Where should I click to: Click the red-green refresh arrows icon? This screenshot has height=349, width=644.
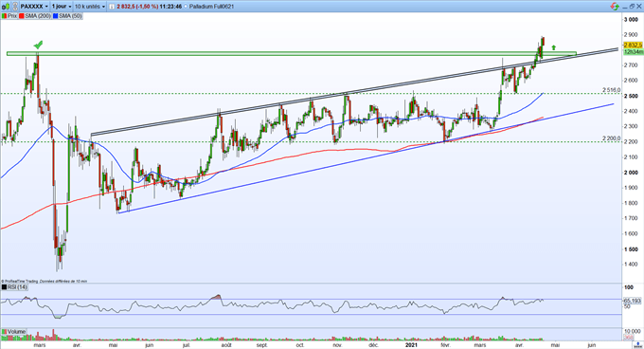coord(615,7)
